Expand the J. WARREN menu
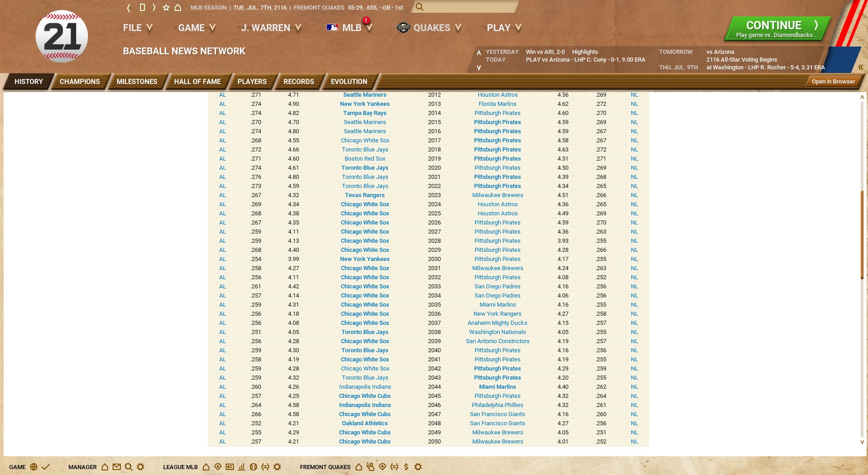Image resolution: width=868 pixels, height=475 pixels. pos(271,28)
